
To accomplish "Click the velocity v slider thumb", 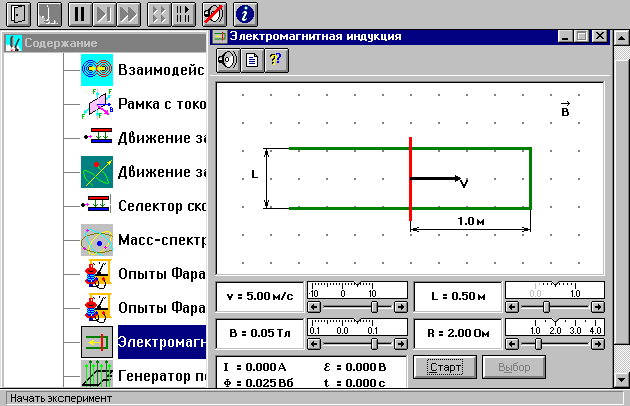I will (375, 307).
